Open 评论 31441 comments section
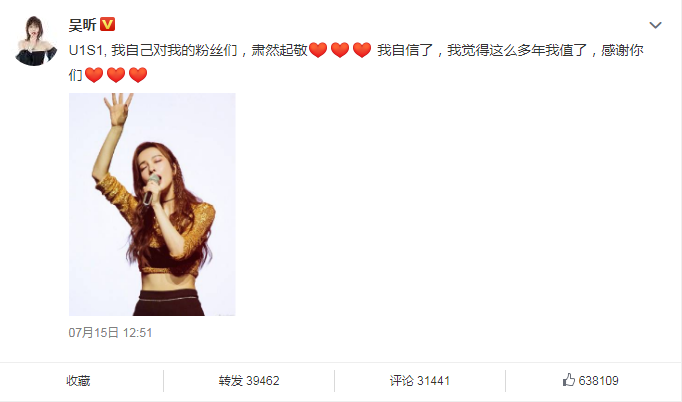 click(x=420, y=381)
